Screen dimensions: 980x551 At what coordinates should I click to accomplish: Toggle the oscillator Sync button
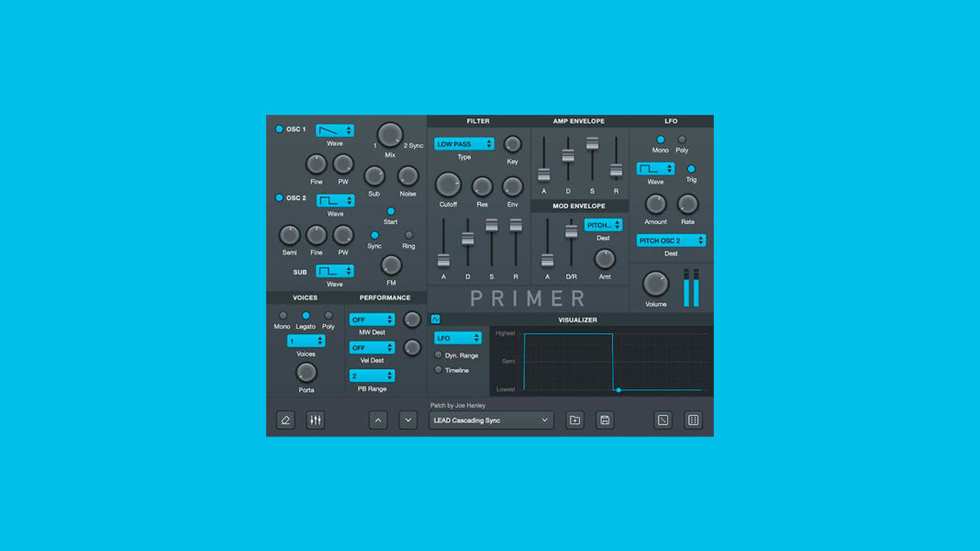374,235
